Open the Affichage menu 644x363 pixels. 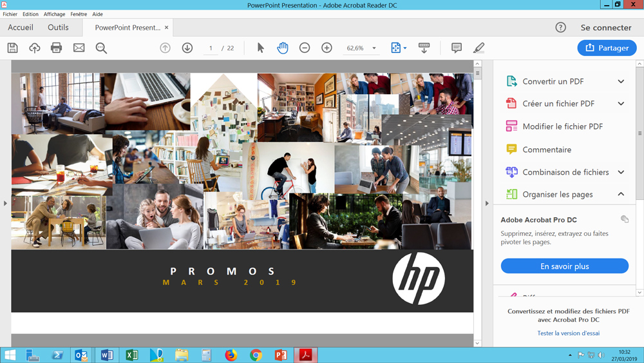[x=54, y=14]
